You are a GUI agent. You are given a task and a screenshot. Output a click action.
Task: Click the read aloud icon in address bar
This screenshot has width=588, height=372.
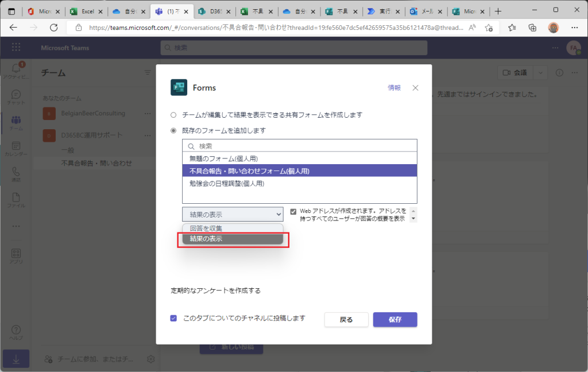[472, 28]
